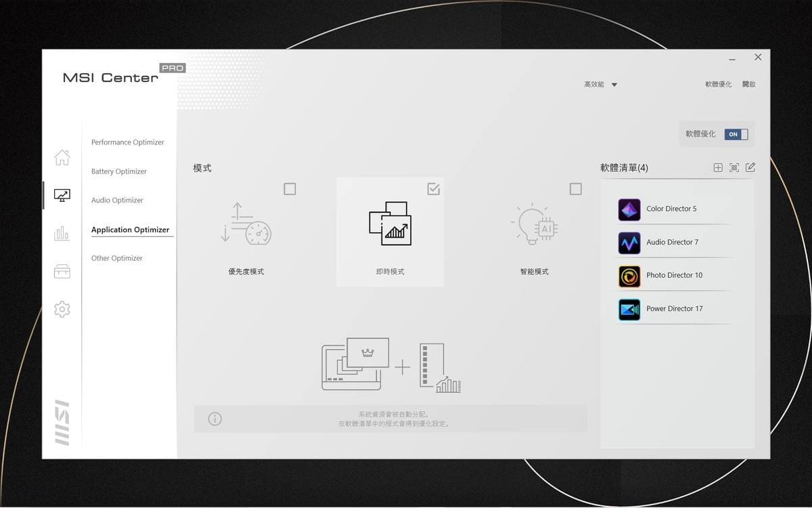
Task: Click the info circle icon in hint bar
Action: click(x=215, y=419)
